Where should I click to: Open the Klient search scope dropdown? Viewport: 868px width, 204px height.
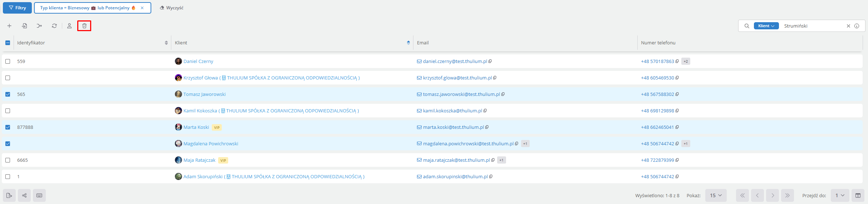[766, 26]
